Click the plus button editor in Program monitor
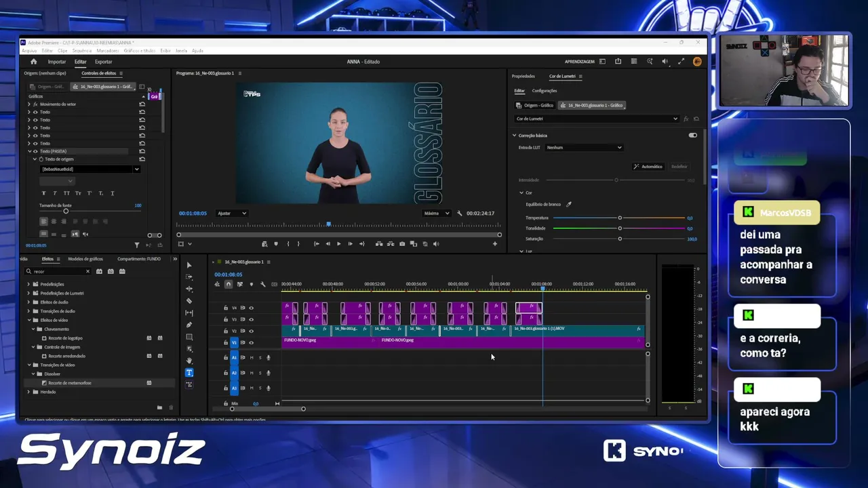This screenshot has width=868, height=488. point(495,244)
